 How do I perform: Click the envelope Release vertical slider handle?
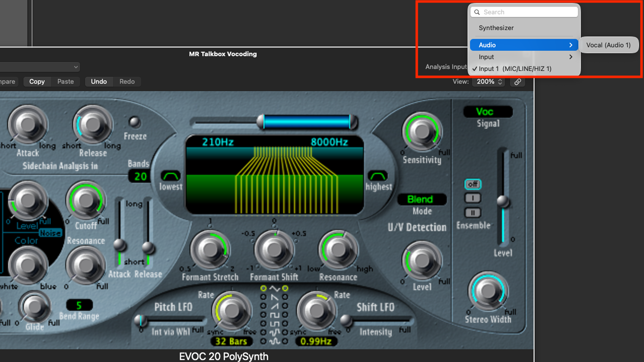[148, 248]
